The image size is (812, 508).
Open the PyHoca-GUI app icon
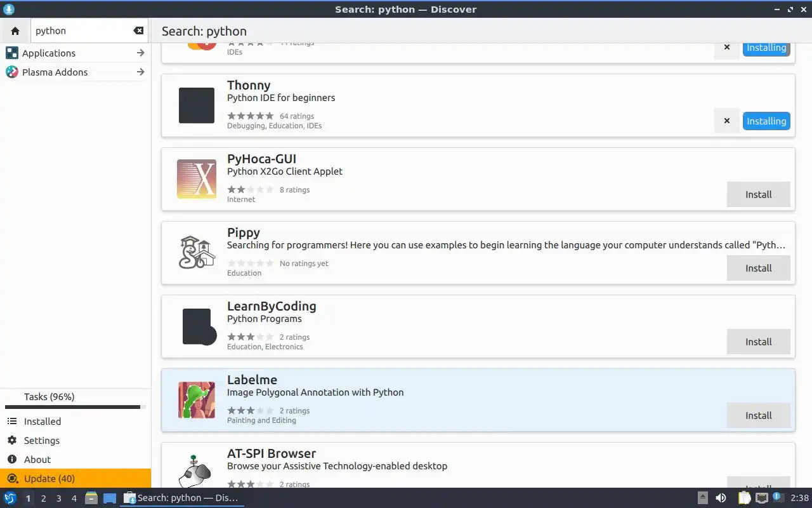click(197, 179)
